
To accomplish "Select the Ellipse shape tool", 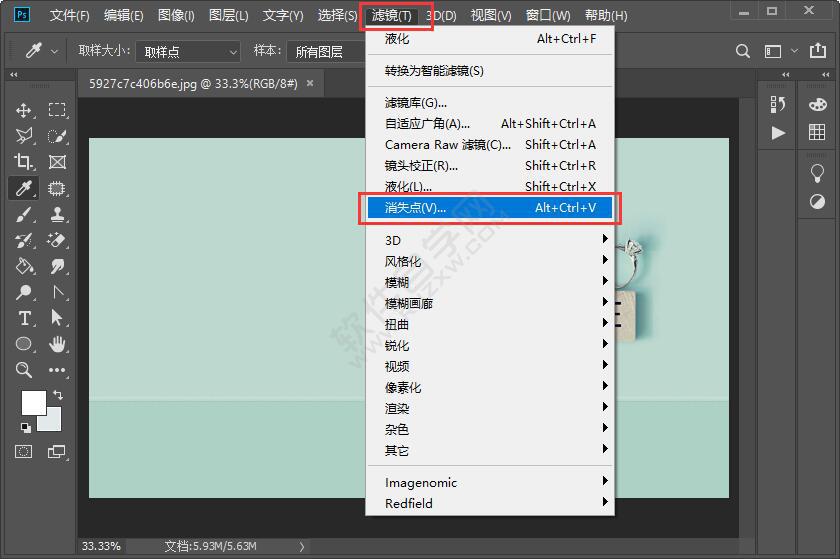I will point(24,344).
